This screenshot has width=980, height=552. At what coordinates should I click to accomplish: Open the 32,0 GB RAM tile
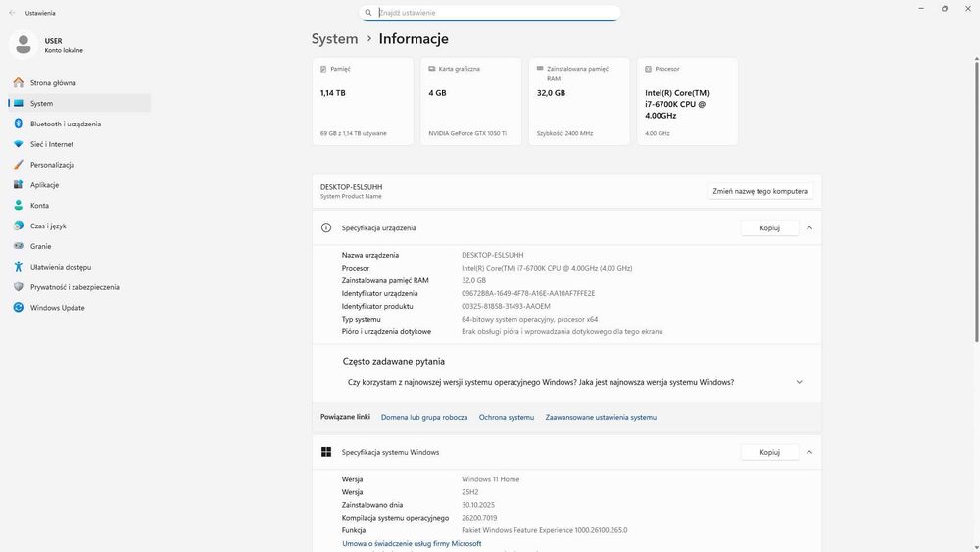click(579, 101)
